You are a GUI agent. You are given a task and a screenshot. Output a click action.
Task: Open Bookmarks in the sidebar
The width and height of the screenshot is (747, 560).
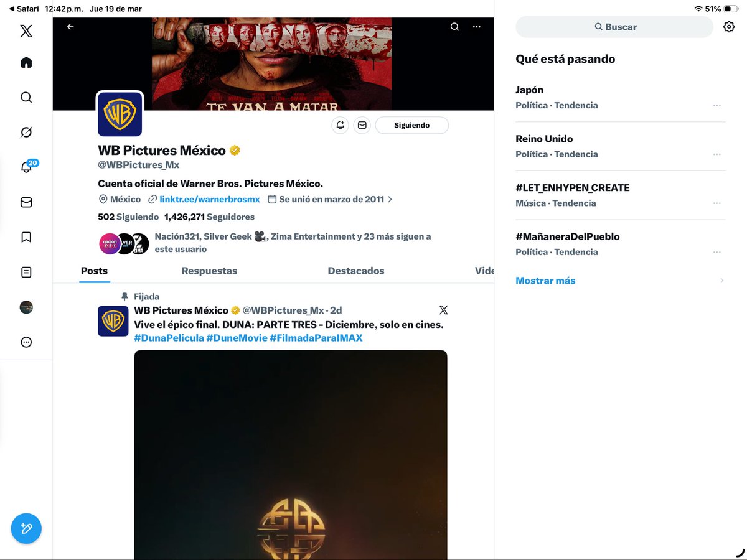point(26,237)
